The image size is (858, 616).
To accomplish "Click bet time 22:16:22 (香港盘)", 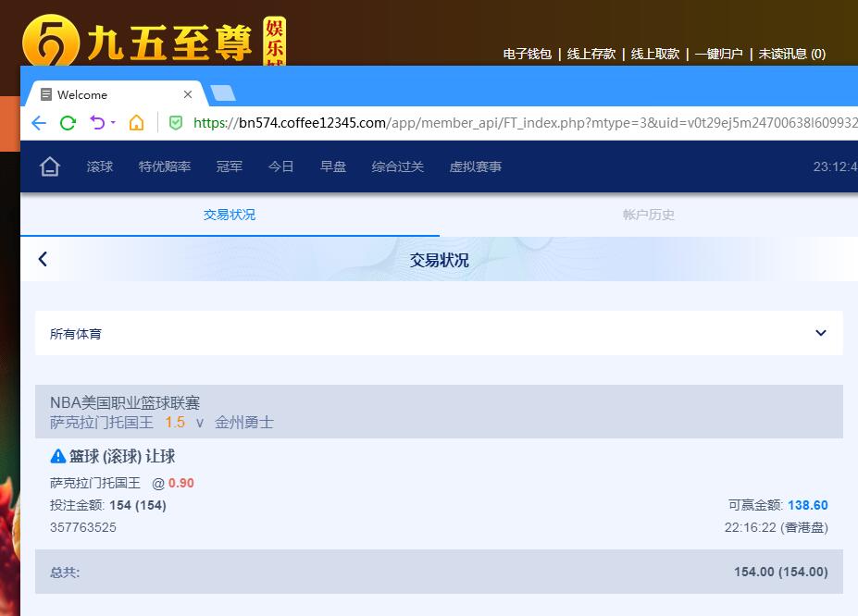I will [777, 527].
